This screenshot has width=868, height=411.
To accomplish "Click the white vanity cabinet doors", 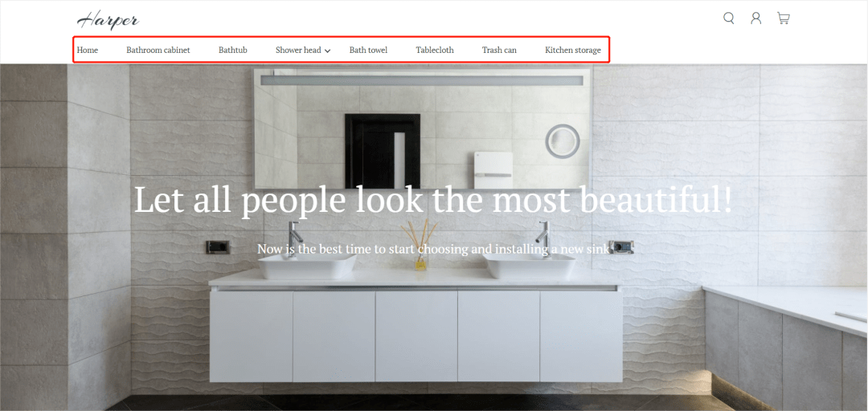I will 416,336.
